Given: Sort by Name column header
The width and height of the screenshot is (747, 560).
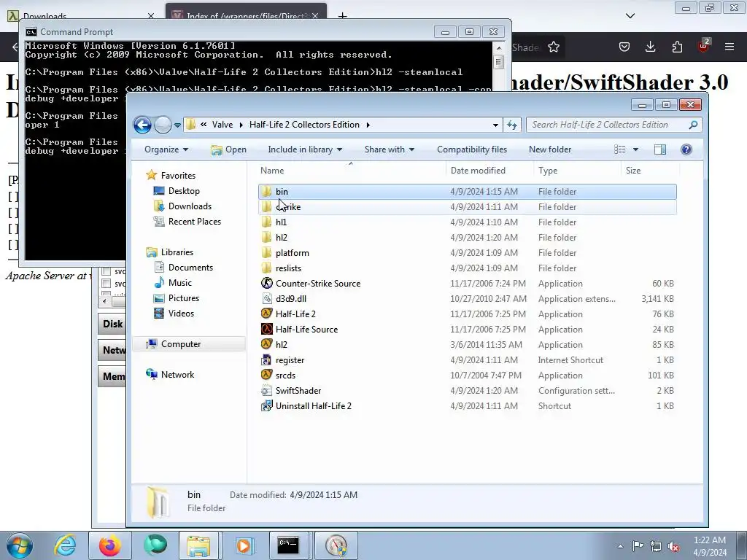Looking at the screenshot, I should pos(352,171).
